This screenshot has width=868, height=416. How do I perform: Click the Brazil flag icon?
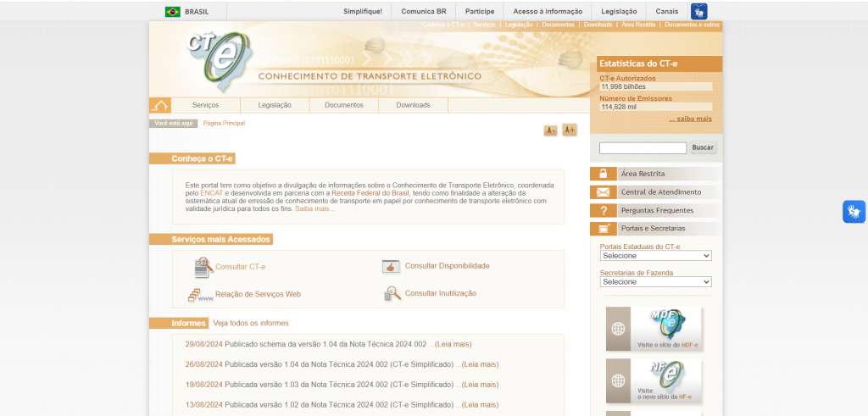pyautogui.click(x=173, y=12)
